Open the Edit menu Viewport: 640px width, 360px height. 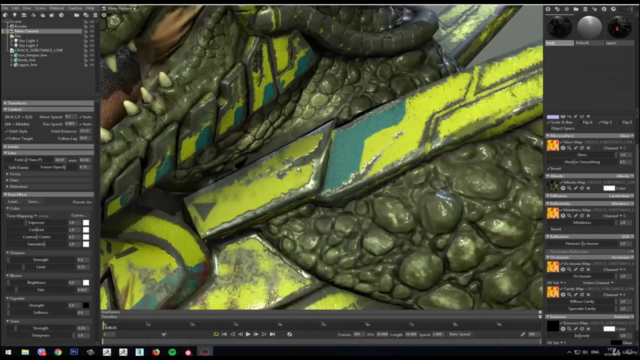click(15, 8)
